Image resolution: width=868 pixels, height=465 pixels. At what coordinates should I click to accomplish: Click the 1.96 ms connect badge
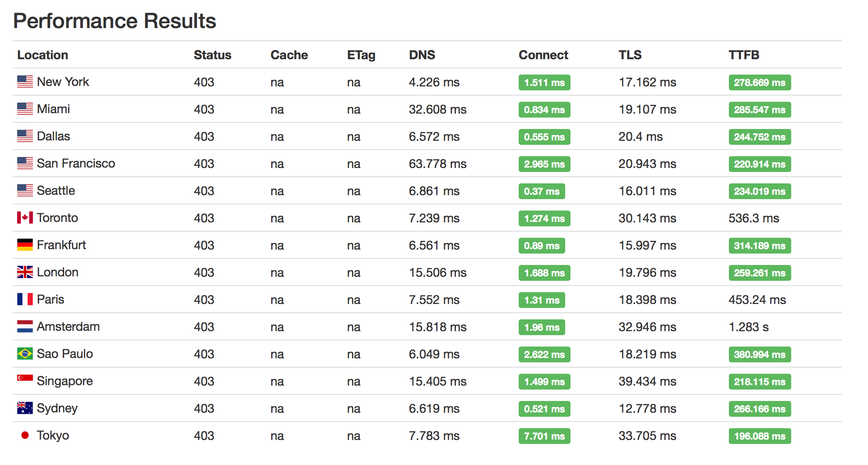pyautogui.click(x=542, y=327)
